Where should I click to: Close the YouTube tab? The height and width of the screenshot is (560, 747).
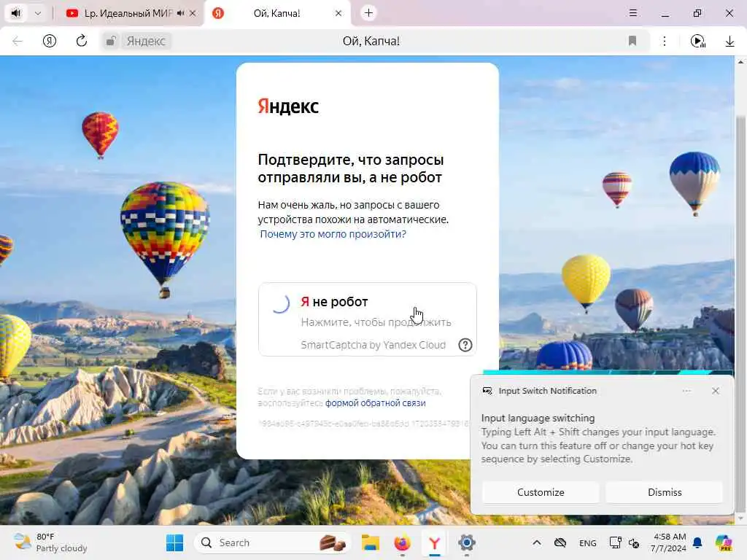(193, 13)
